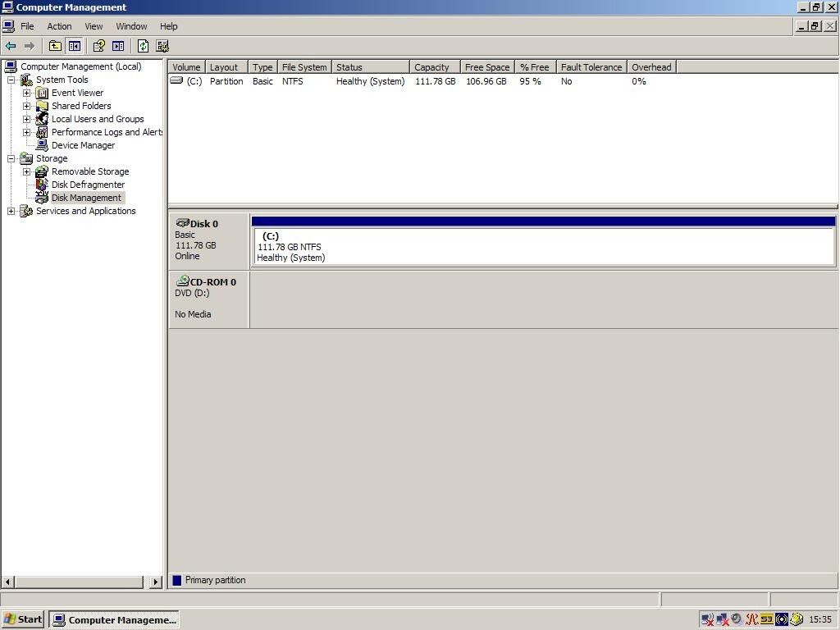Expand the Event Viewer node

pos(26,93)
